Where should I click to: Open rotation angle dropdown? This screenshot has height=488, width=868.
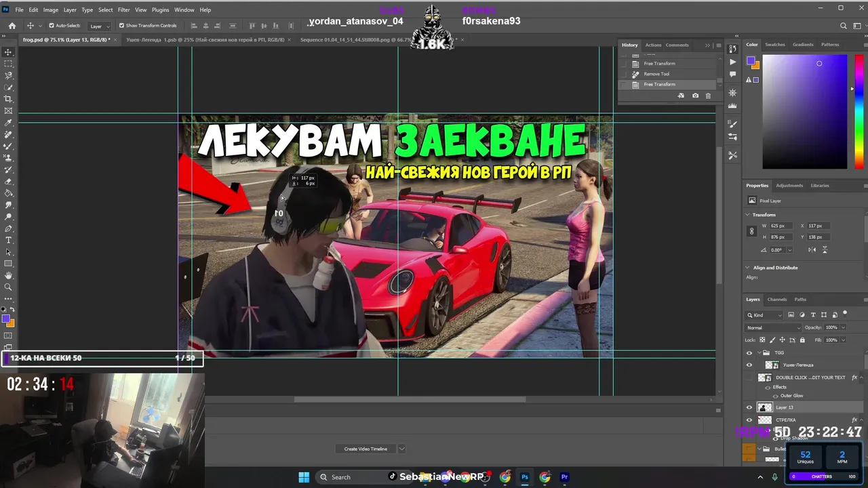coord(791,249)
